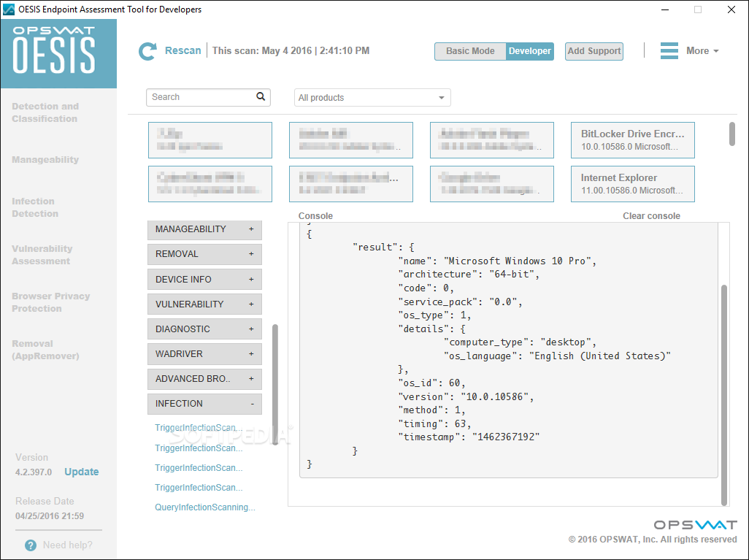The height and width of the screenshot is (560, 749).
Task: Open the More dropdown arrow
Action: coord(716,51)
